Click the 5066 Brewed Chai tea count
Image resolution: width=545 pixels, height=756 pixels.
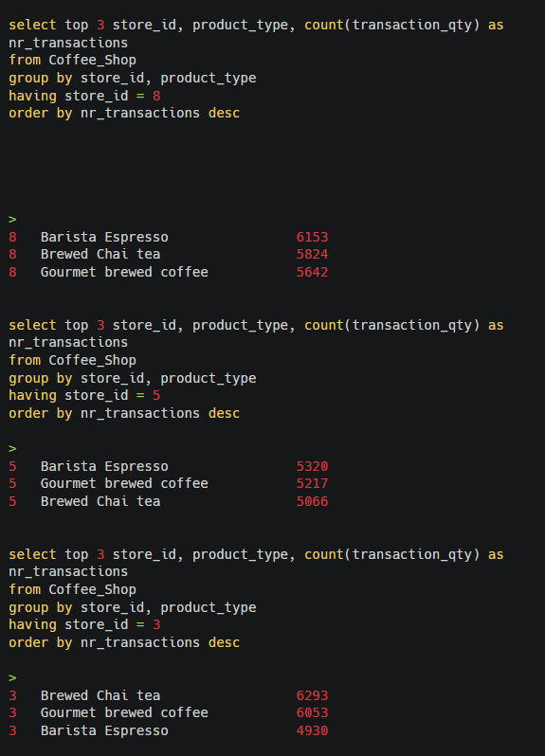pyautogui.click(x=312, y=501)
